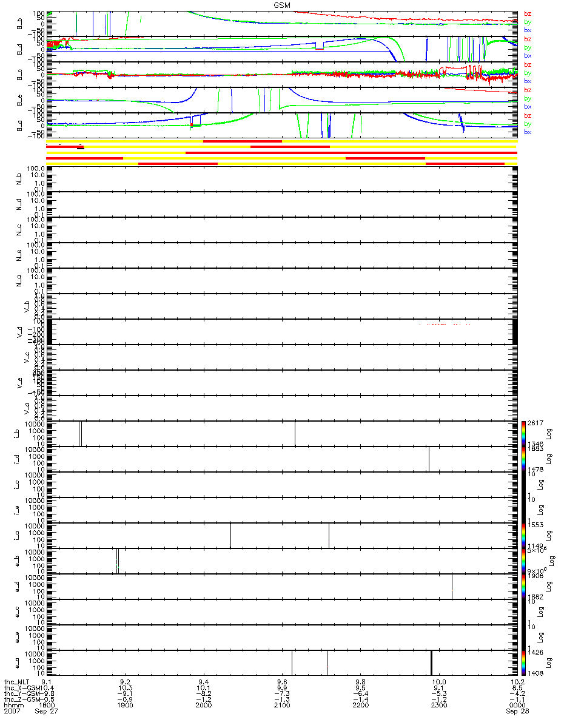Click the 2300 time tick label
Image resolution: width=564 pixels, height=728 pixels.
click(438, 706)
